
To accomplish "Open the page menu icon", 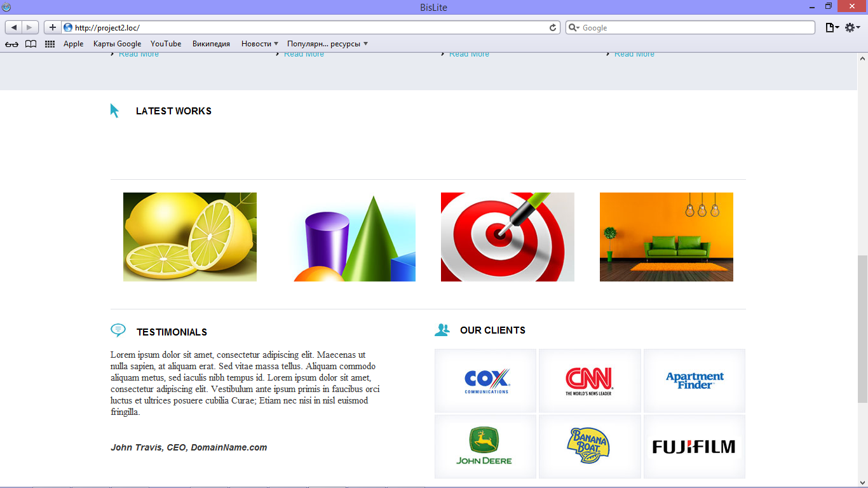I will 831,27.
